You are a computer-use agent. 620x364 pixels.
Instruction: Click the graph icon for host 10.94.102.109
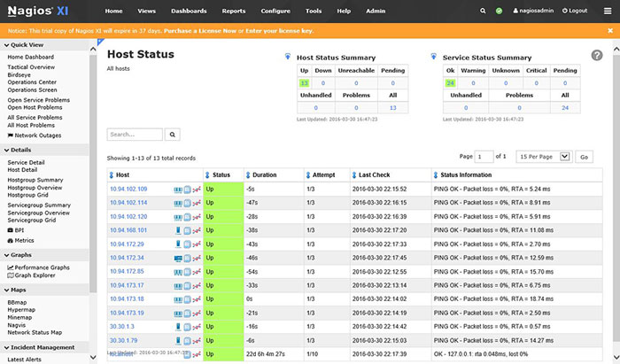pos(196,190)
